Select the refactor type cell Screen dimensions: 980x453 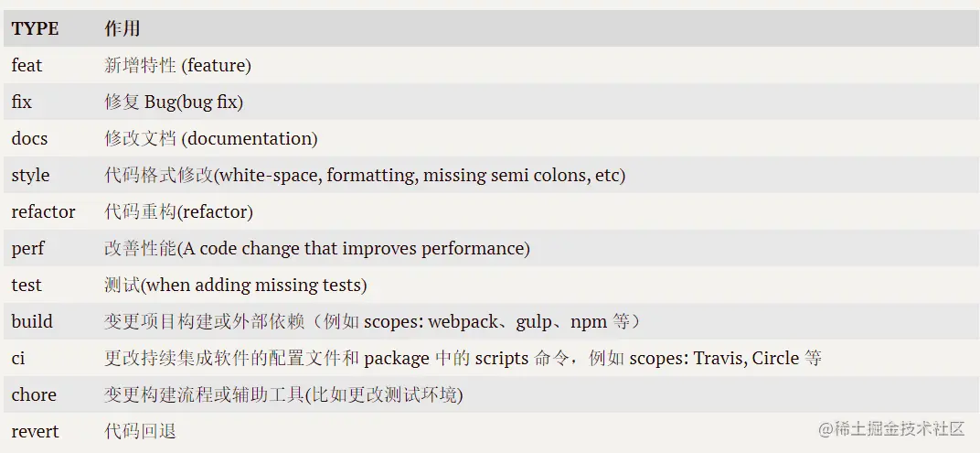click(x=43, y=211)
